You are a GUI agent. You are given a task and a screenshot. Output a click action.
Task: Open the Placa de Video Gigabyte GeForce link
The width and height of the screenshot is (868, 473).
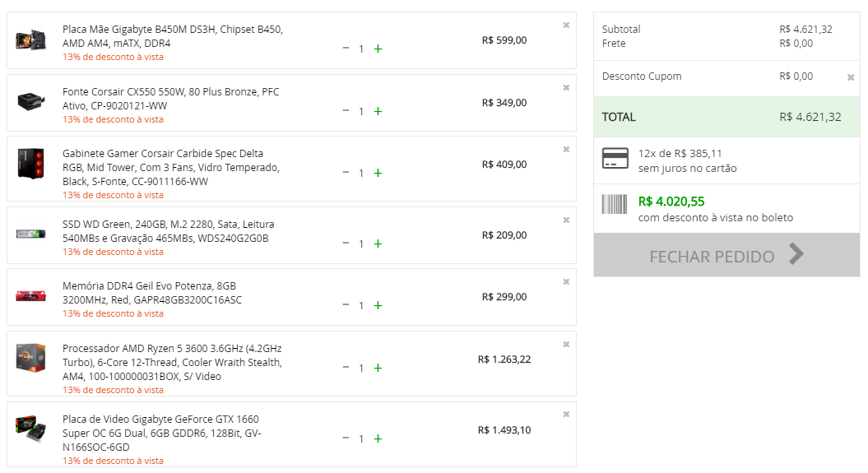(x=161, y=434)
